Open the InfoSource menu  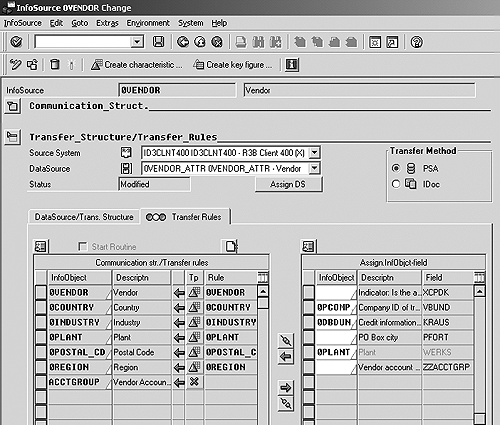23,23
